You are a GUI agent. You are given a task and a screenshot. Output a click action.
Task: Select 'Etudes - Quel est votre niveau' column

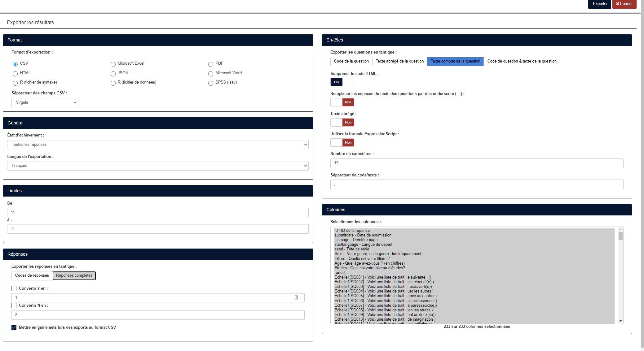(x=474, y=268)
